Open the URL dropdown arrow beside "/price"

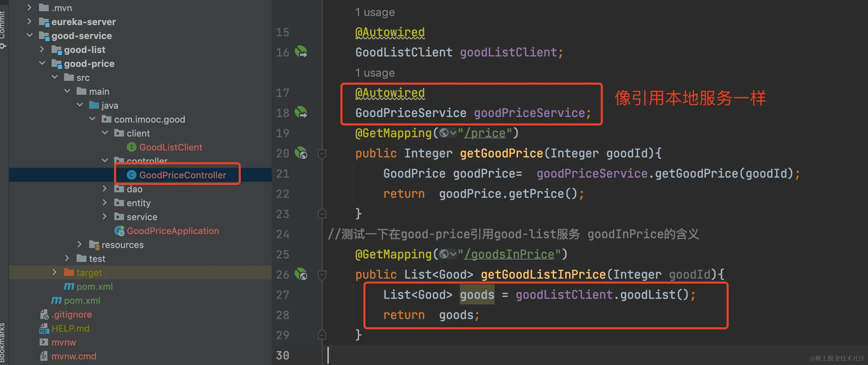coord(453,133)
